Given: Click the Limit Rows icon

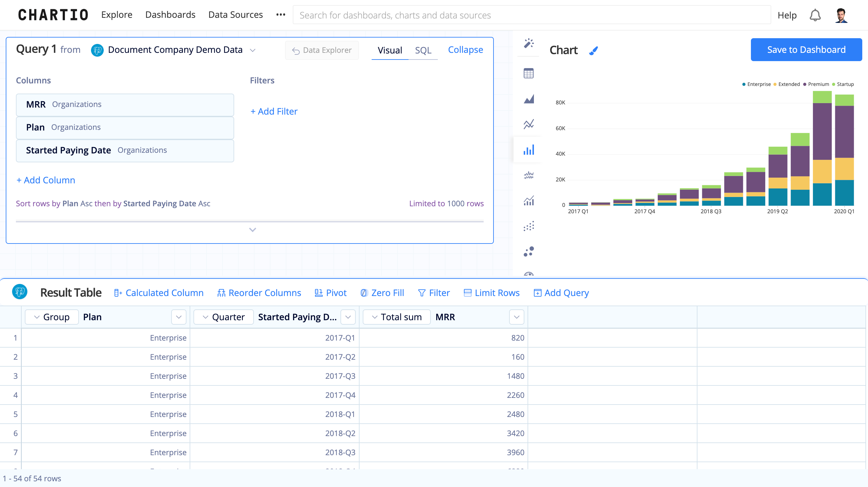Looking at the screenshot, I should [x=467, y=293].
